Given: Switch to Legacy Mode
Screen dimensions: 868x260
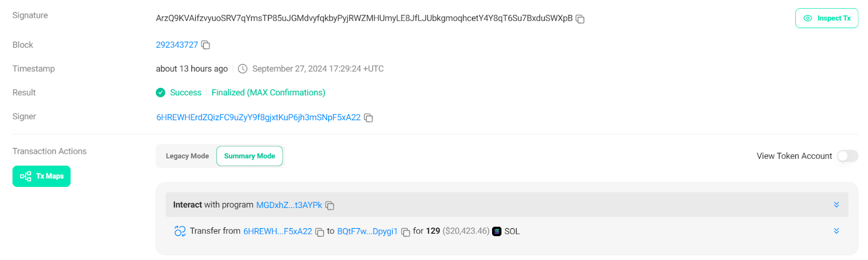Looking at the screenshot, I should click(187, 156).
